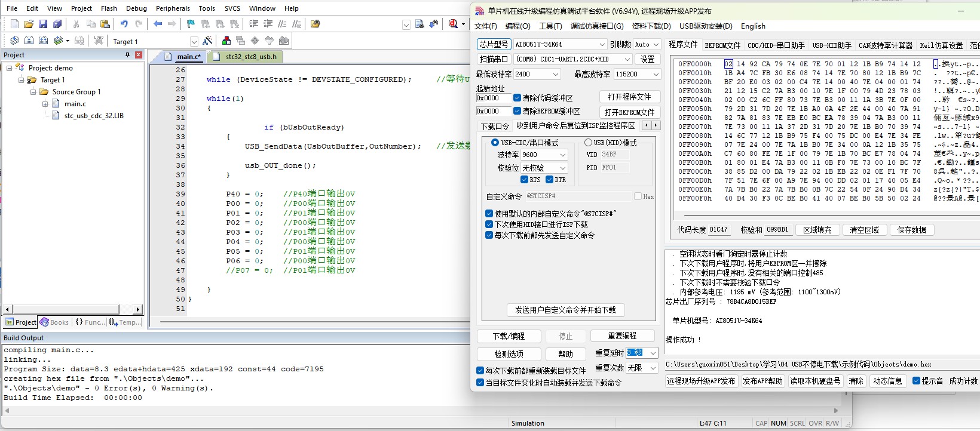Screen dimensions: 980x431
Task: Click the 下载/编程 button
Action: click(x=509, y=336)
